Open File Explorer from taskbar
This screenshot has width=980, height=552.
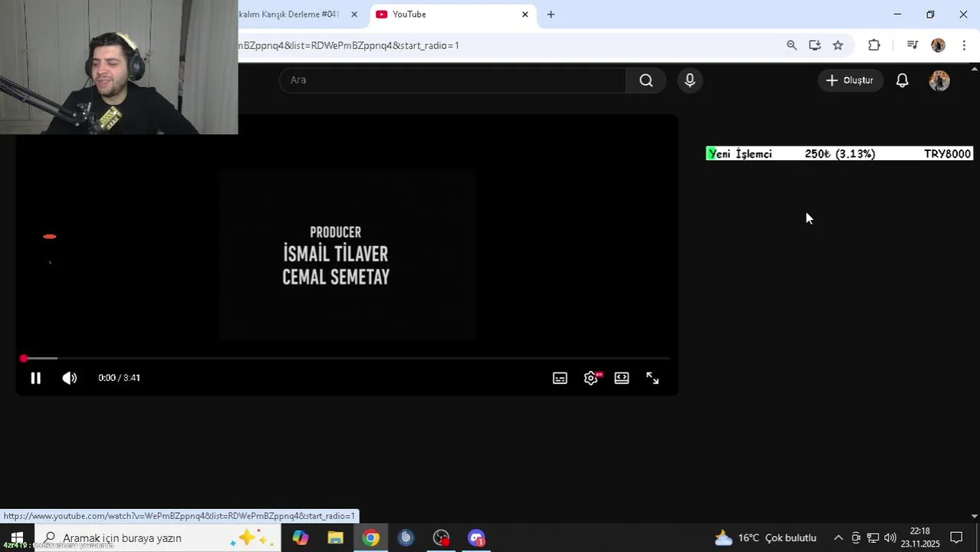(x=335, y=537)
